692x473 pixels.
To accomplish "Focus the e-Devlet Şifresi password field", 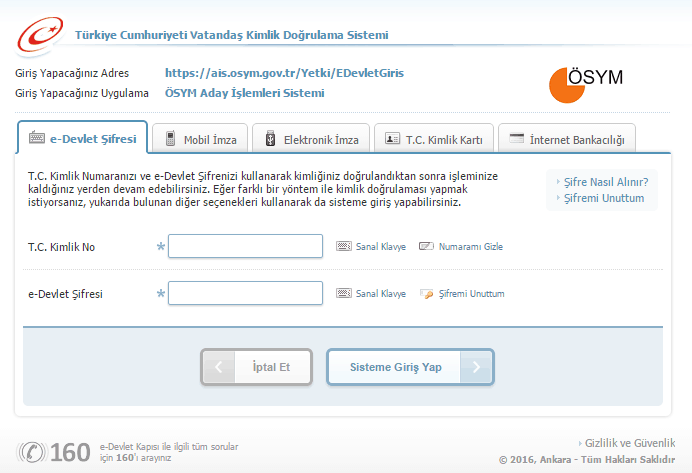I will coord(245,294).
